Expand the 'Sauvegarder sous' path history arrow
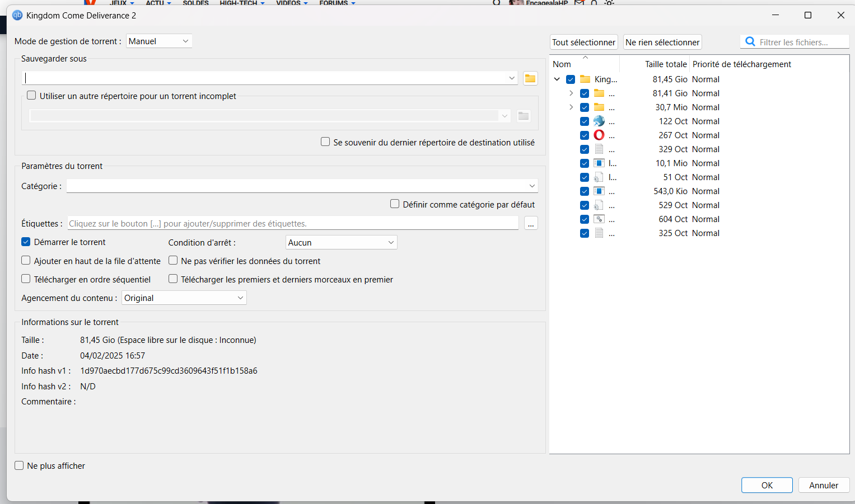Image resolution: width=855 pixels, height=504 pixels. [512, 78]
